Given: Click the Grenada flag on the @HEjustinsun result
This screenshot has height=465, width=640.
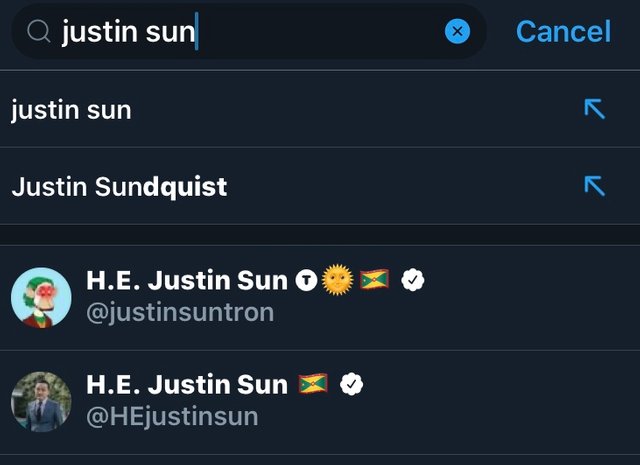Looking at the screenshot, I should (x=313, y=384).
